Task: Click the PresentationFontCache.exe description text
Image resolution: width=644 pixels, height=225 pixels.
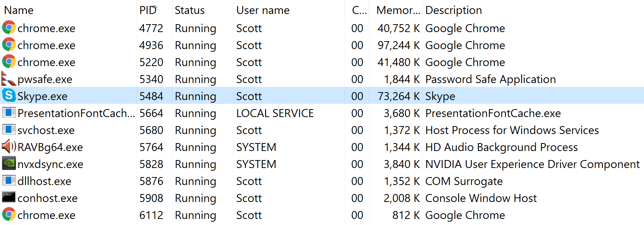Action: [x=493, y=113]
